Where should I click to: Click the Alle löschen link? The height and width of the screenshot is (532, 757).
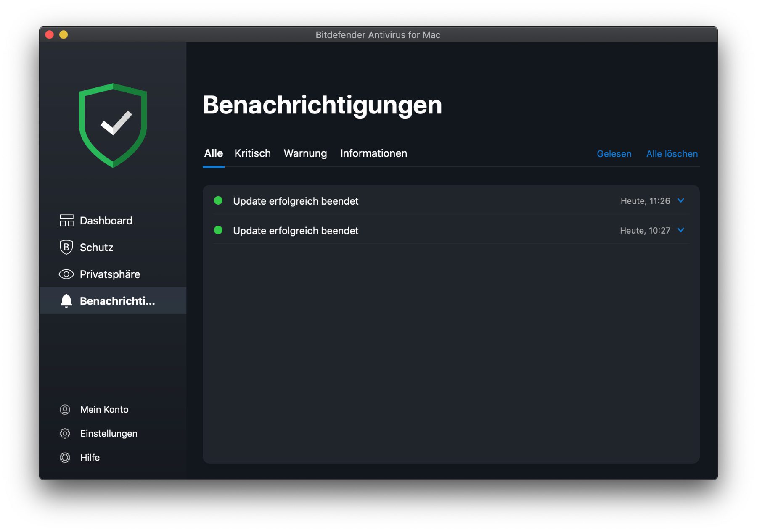[x=672, y=154]
